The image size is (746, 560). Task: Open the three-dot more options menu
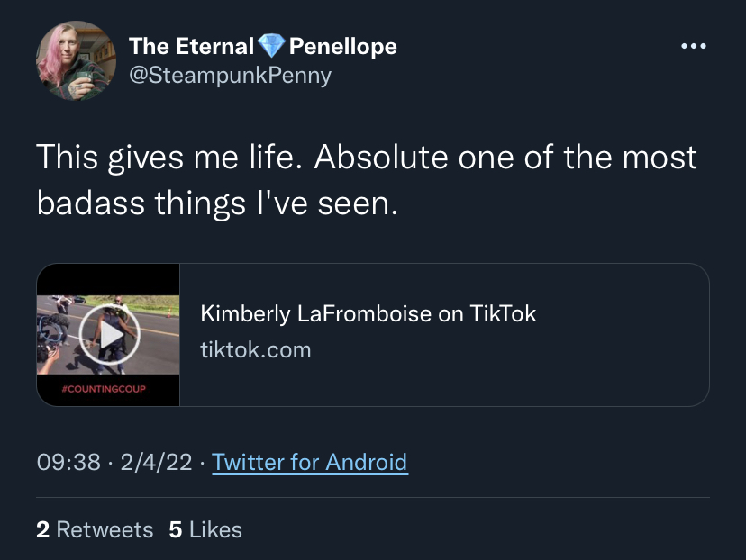693,46
